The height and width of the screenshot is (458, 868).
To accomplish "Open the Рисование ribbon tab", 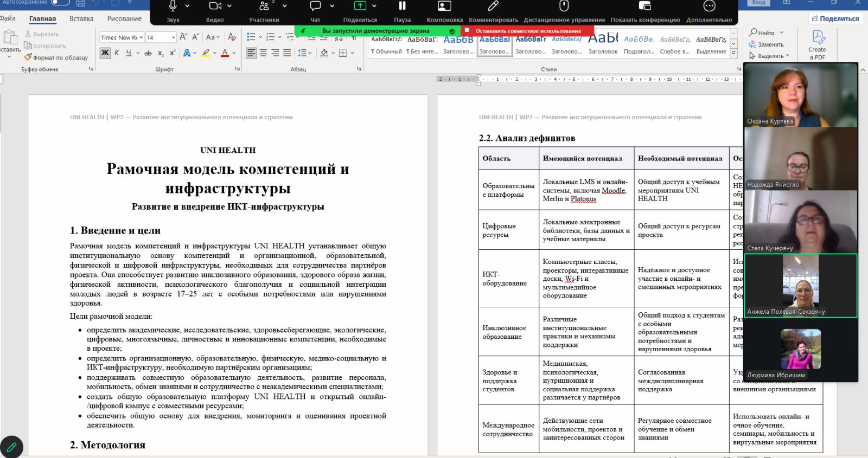I will pos(124,18).
